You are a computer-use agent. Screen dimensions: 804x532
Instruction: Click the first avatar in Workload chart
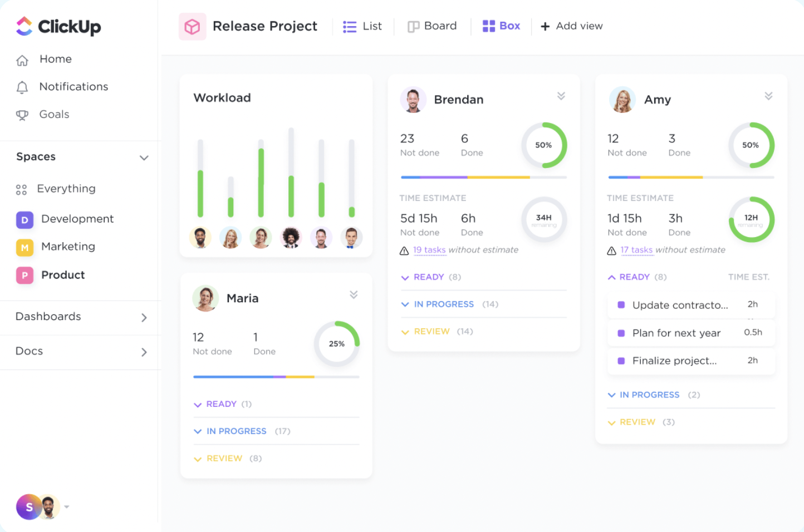click(x=200, y=238)
